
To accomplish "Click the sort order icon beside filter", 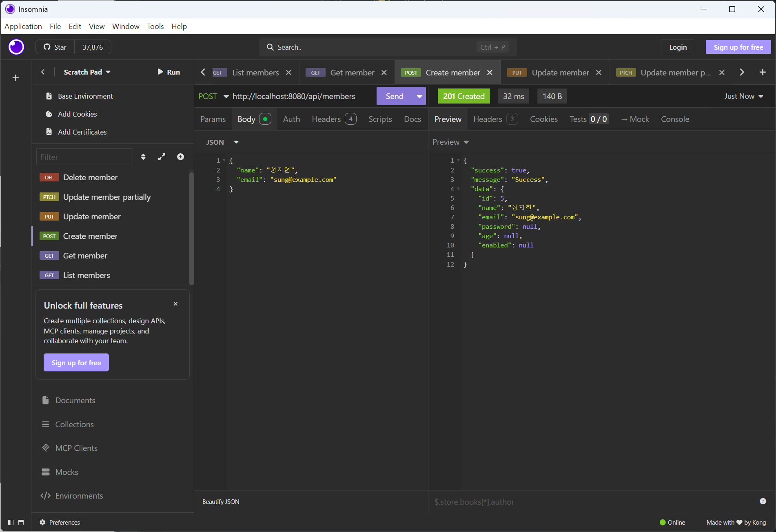I will (143, 157).
